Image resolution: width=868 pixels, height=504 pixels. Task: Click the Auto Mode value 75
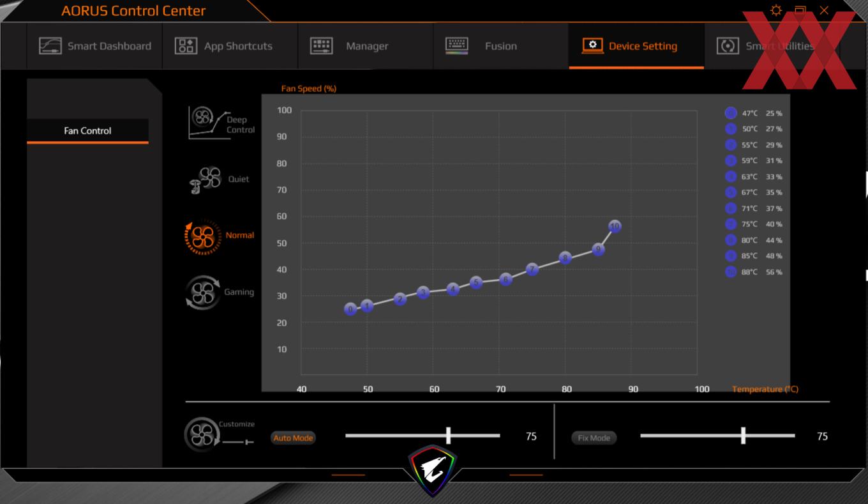531,436
